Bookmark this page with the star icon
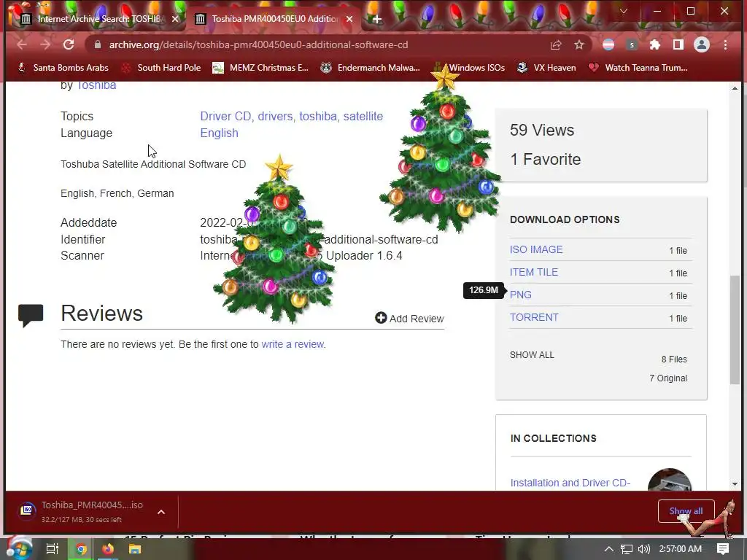The width and height of the screenshot is (747, 560). (578, 44)
